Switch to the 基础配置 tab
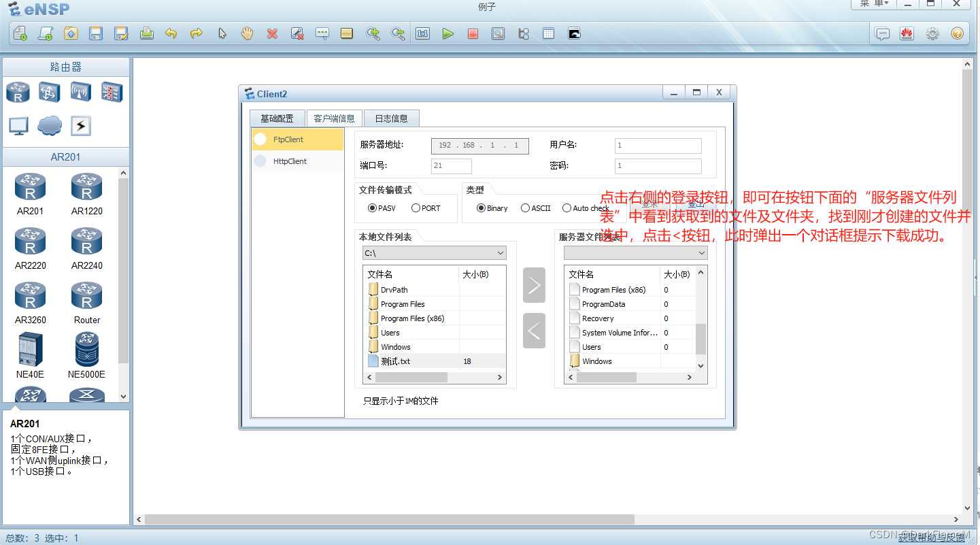 [x=277, y=118]
